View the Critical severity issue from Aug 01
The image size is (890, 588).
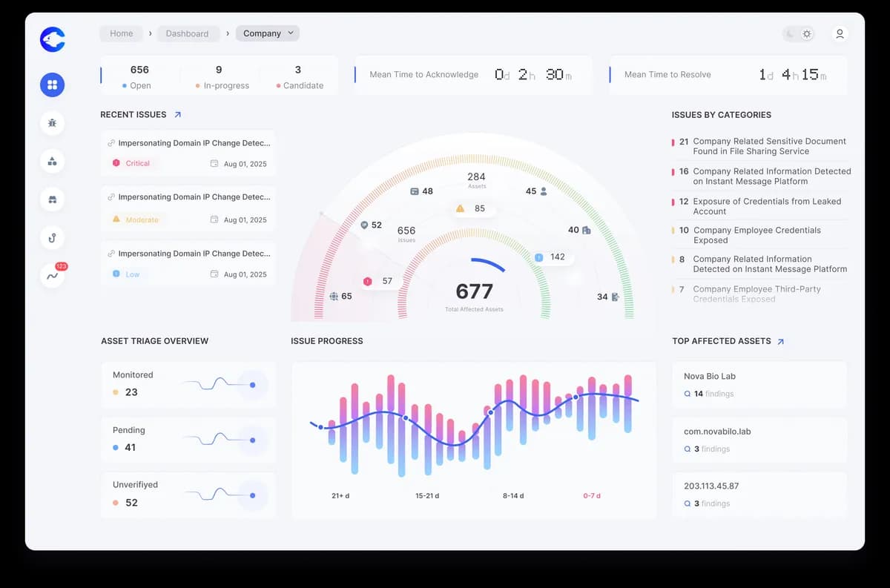tap(188, 153)
